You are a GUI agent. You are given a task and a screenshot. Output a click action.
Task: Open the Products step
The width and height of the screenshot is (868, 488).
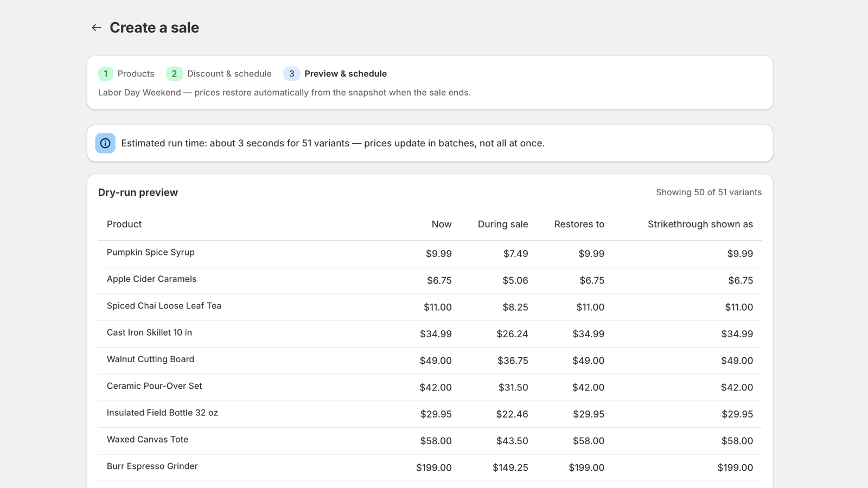(136, 74)
